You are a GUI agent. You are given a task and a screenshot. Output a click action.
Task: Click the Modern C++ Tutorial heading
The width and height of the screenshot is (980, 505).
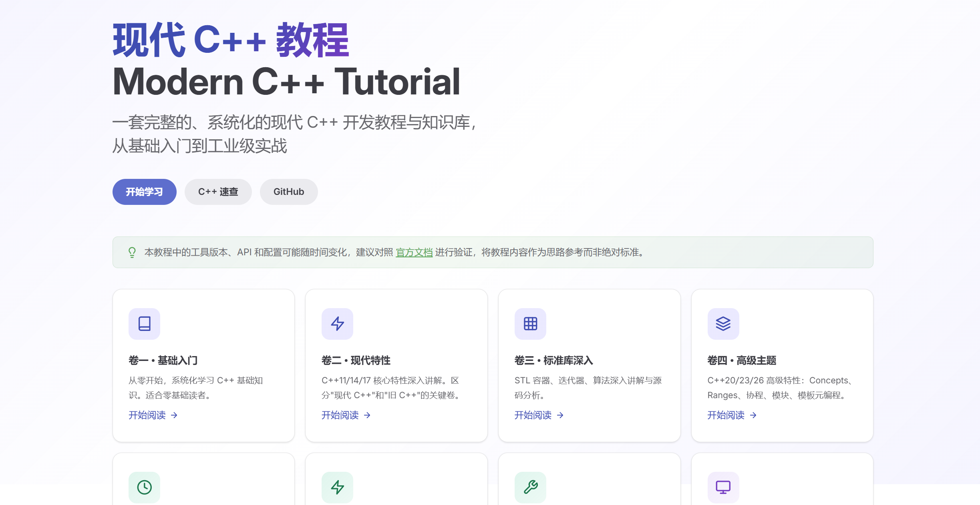pyautogui.click(x=286, y=82)
